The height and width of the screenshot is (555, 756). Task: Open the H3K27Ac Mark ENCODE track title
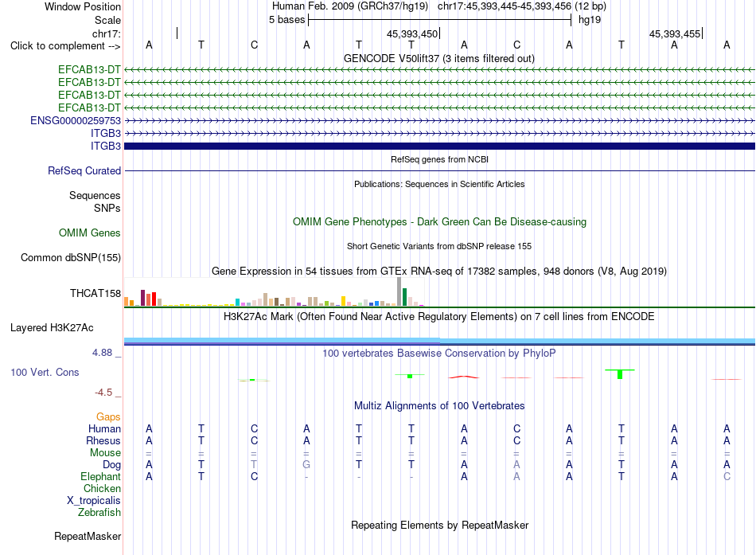pos(439,317)
